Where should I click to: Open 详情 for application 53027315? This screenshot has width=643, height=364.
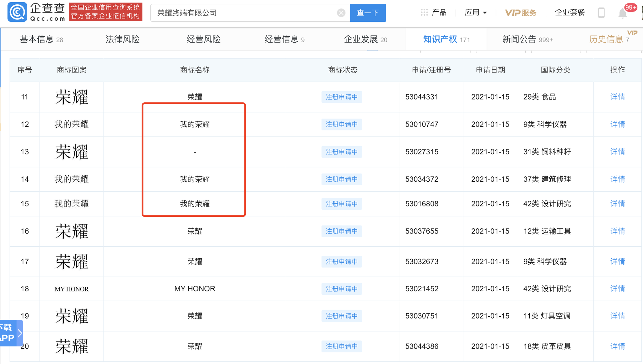[x=617, y=152]
